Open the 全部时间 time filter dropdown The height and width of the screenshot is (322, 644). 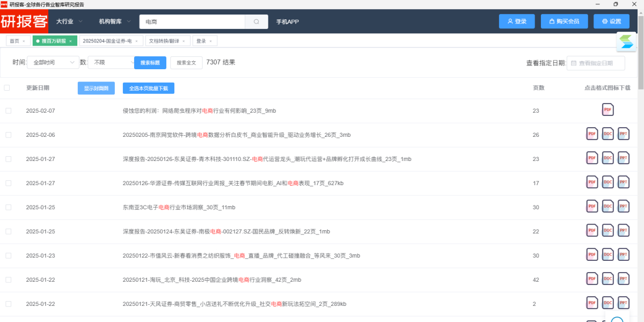53,63
